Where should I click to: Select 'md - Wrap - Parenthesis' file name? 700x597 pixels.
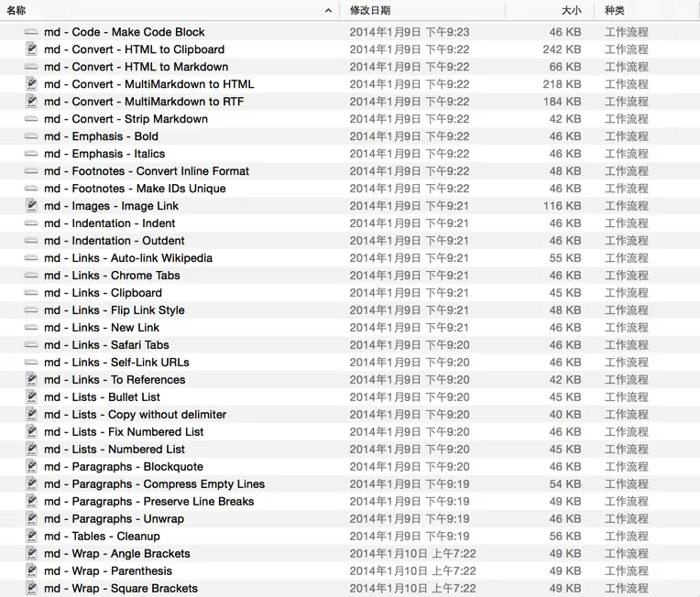[107, 571]
